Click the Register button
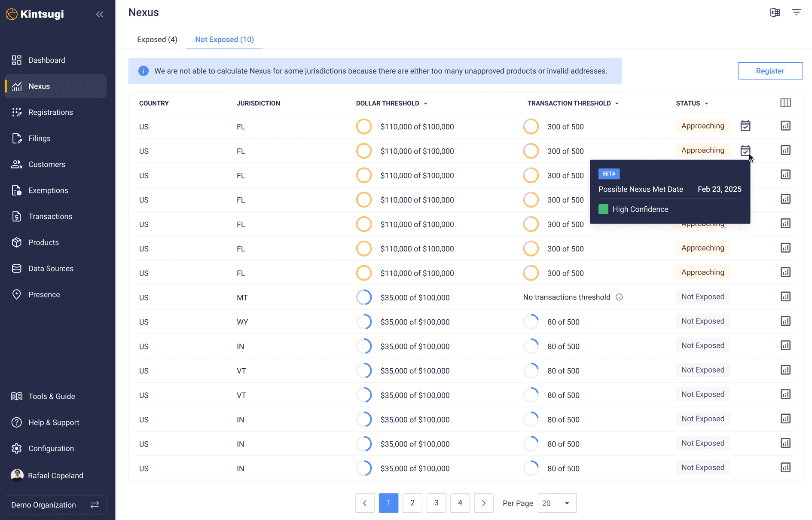Screen dimensions: 812x520 [770, 71]
